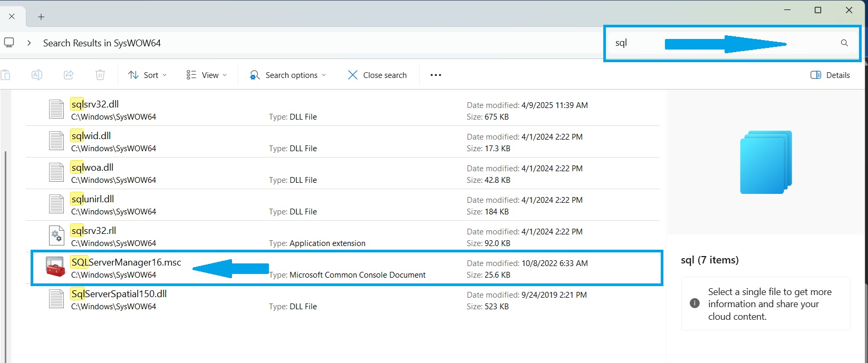Click the search box containing sql

tap(732, 43)
